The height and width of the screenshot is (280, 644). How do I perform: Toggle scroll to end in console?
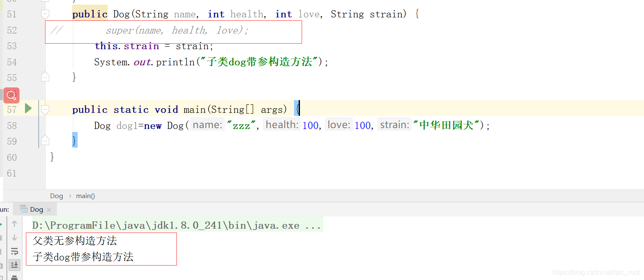click(x=14, y=265)
